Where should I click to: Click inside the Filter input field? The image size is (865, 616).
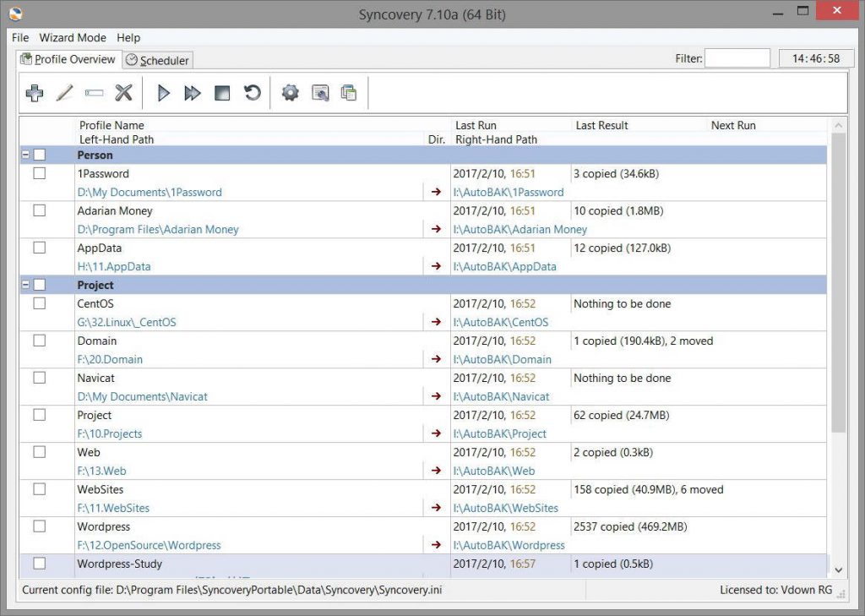[x=737, y=58]
